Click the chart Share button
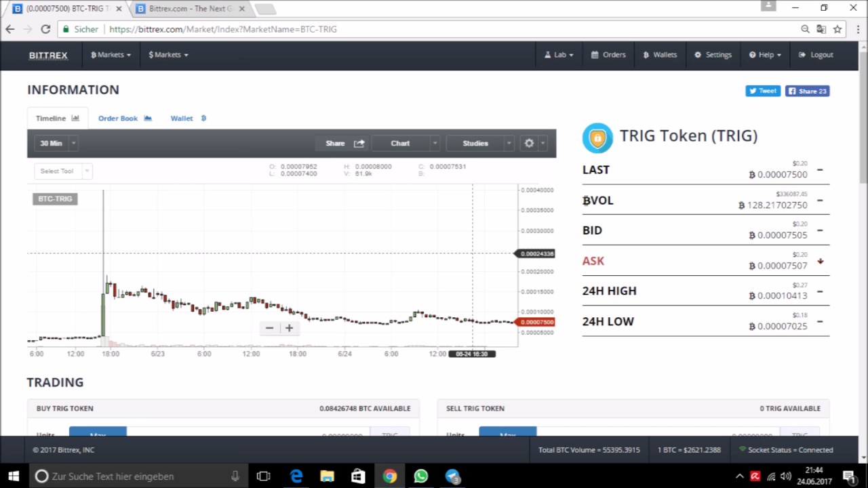 [x=344, y=143]
